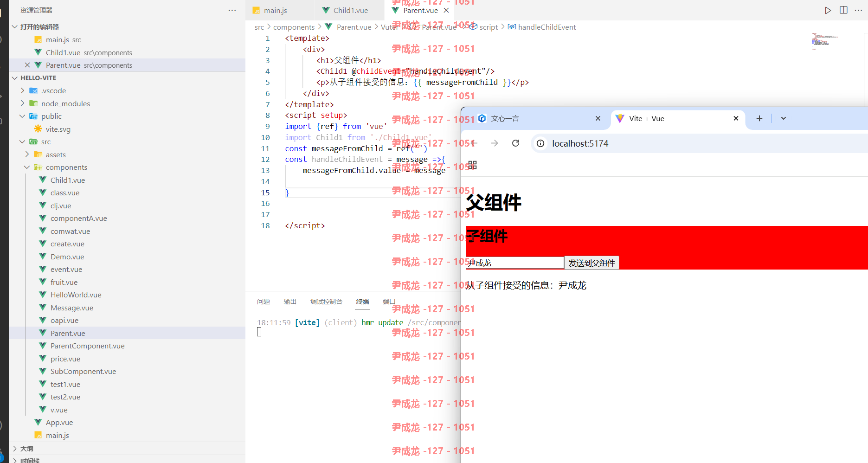
Task: Collapse the components folder
Action: point(27,167)
